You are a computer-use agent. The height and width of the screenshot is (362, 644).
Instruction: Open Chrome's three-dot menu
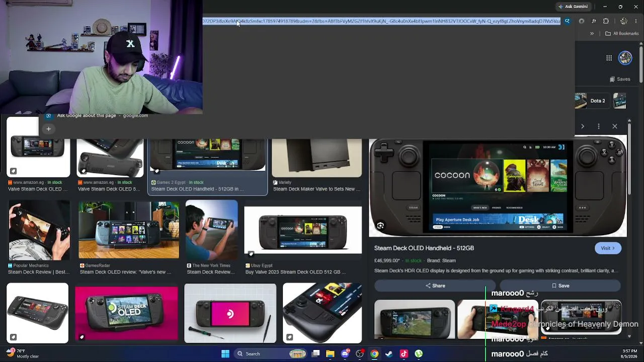636,21
